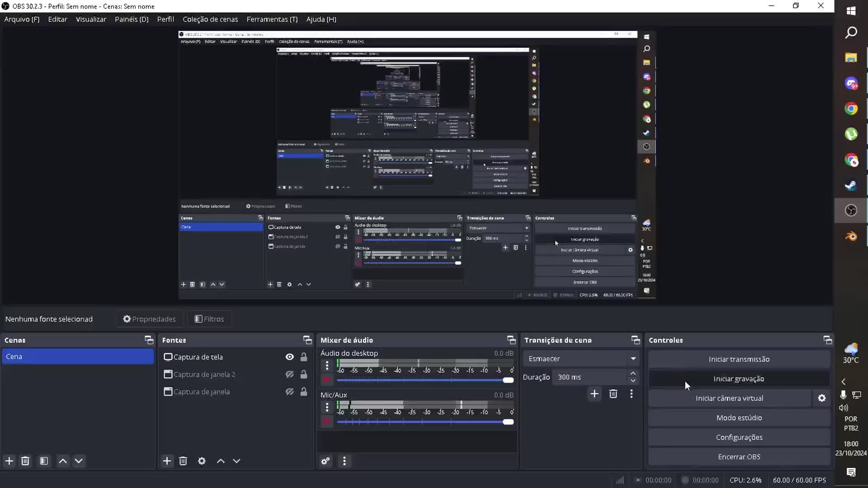Add a new scene transition plus icon
Screen dimensions: 868x488
(594, 394)
